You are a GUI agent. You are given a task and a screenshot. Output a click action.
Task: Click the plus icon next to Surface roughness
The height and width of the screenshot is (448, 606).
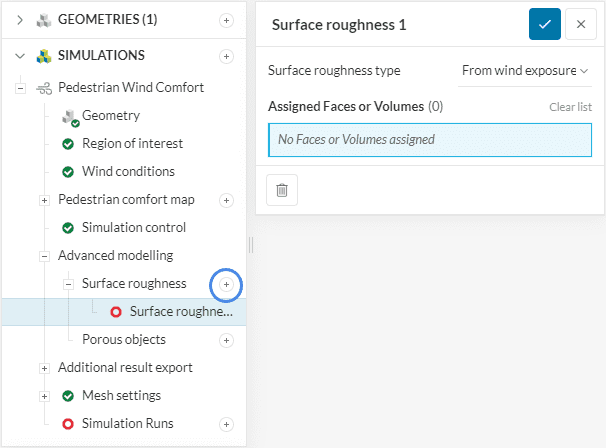coord(227,284)
